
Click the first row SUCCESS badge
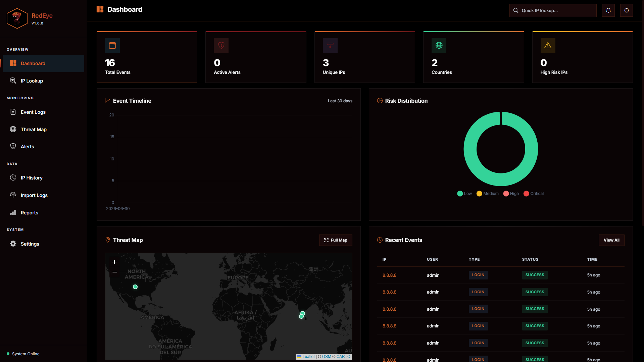[535, 275]
